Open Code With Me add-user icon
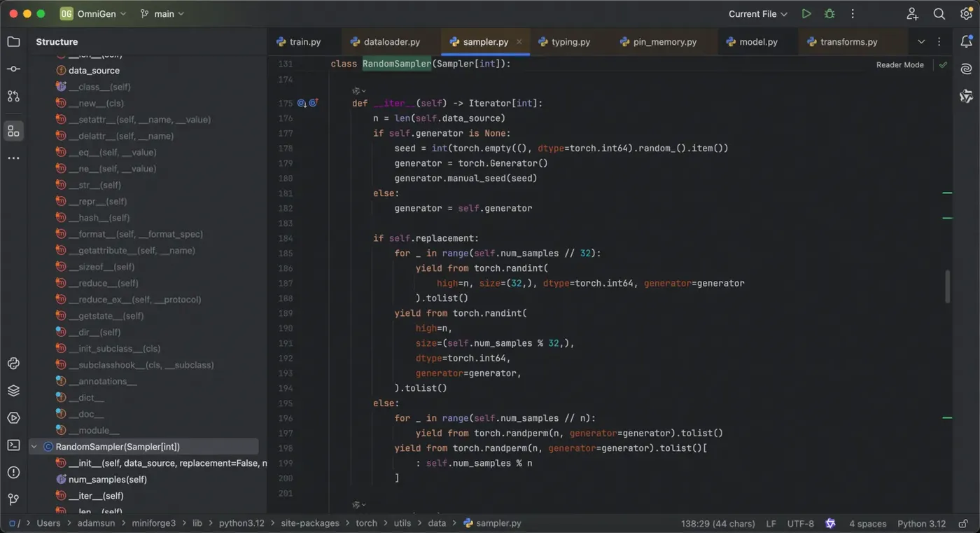Screen dimensions: 980x533 click(x=912, y=14)
